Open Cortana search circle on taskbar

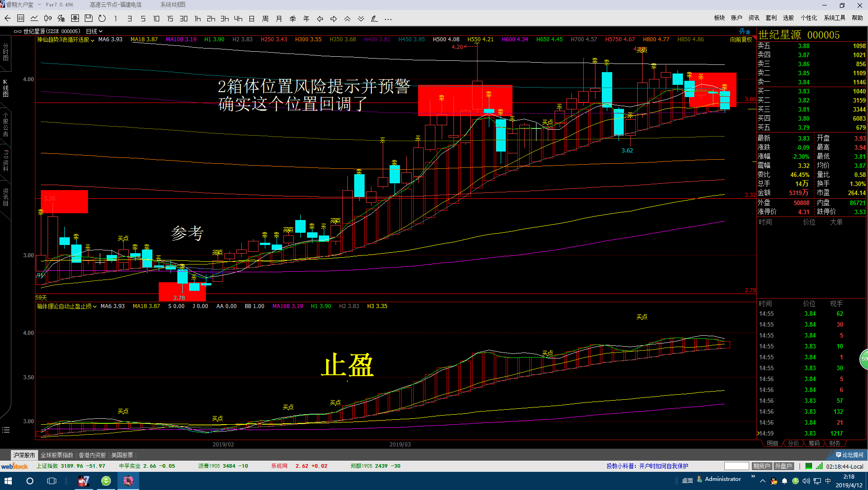(30, 481)
